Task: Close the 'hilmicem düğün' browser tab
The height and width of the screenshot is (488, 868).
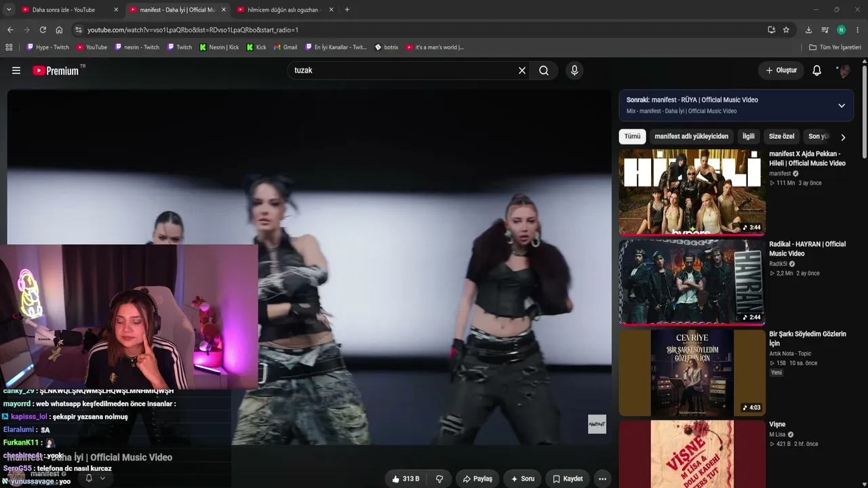Action: [x=331, y=9]
